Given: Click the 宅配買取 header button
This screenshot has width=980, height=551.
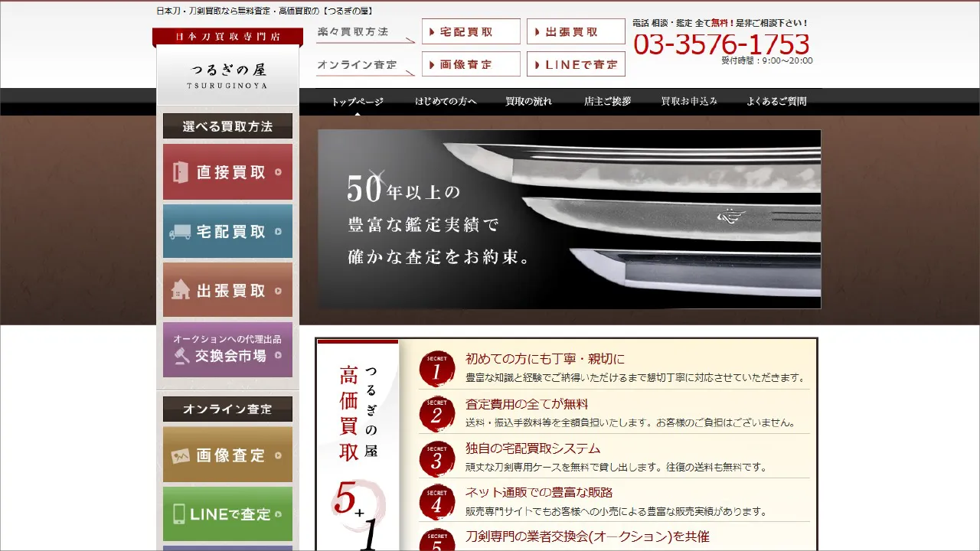Looking at the screenshot, I should [471, 31].
